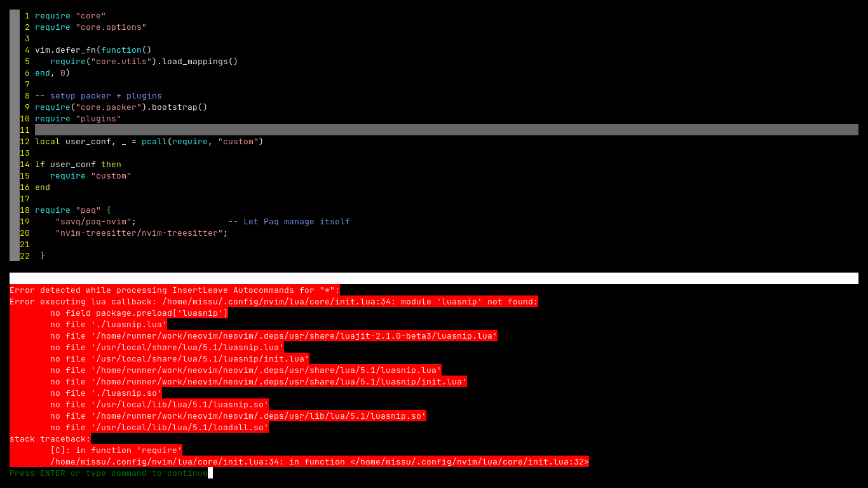Screen dimensions: 868x488
Task: Click the pcall keyword on line 12
Action: coord(154,141)
